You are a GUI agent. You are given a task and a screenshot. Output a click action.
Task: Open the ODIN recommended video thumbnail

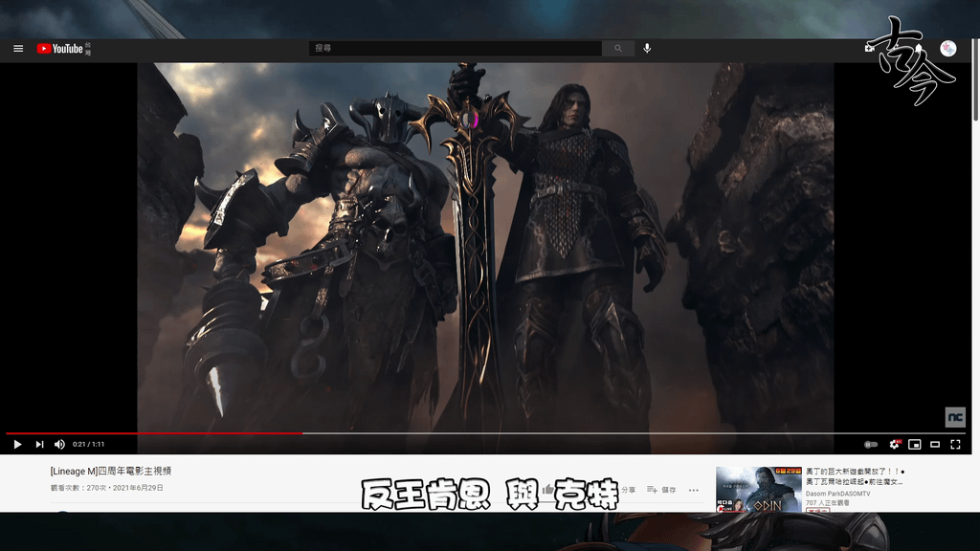(759, 489)
